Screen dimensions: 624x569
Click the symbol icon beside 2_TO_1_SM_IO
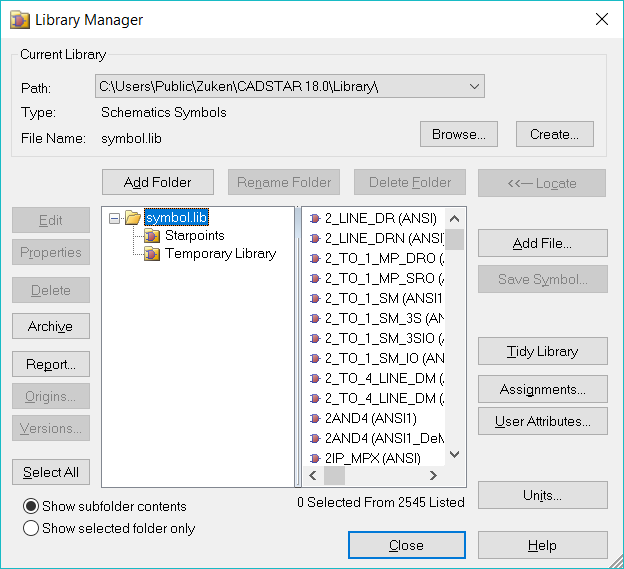coord(315,358)
